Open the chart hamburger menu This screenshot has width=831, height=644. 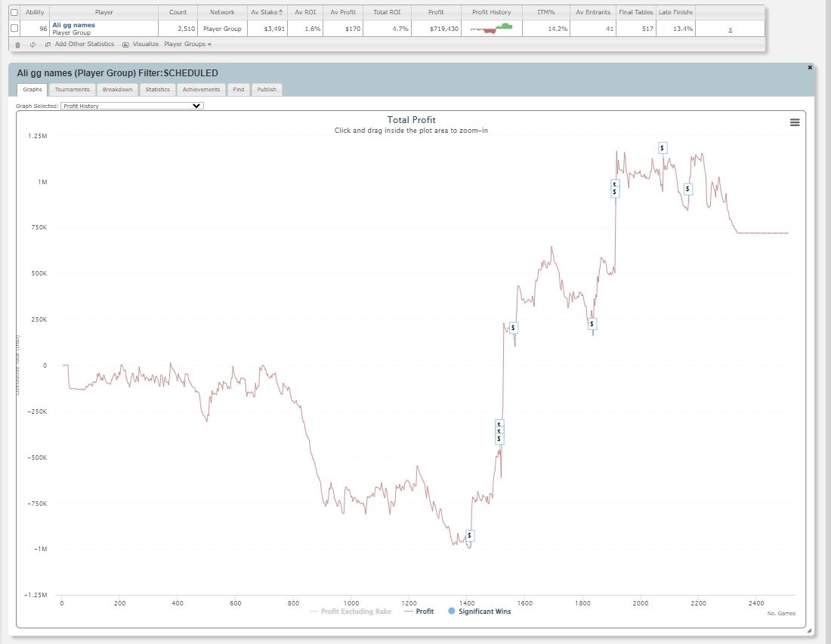click(795, 122)
